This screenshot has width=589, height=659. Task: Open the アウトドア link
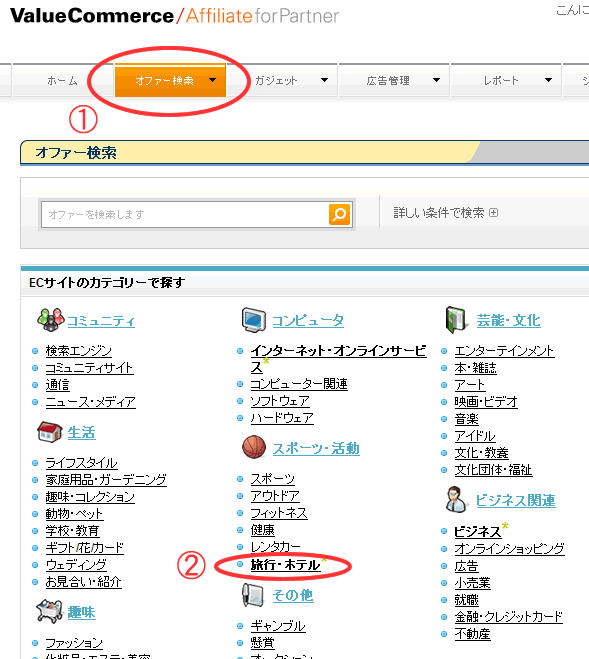pos(275,496)
